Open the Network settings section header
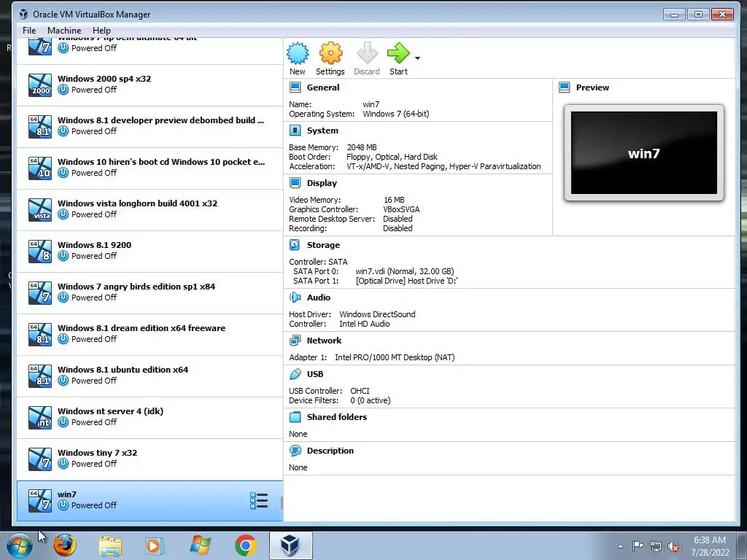Viewport: 747px width, 560px height. coord(324,341)
